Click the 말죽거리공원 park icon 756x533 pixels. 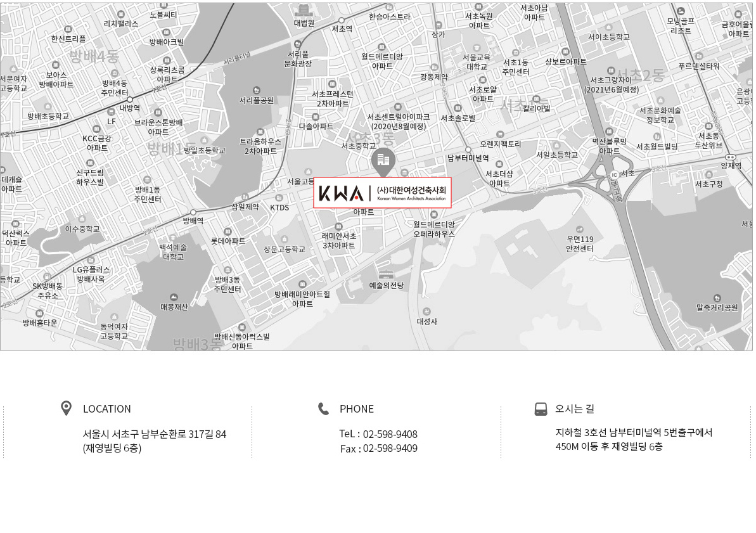coord(717,298)
